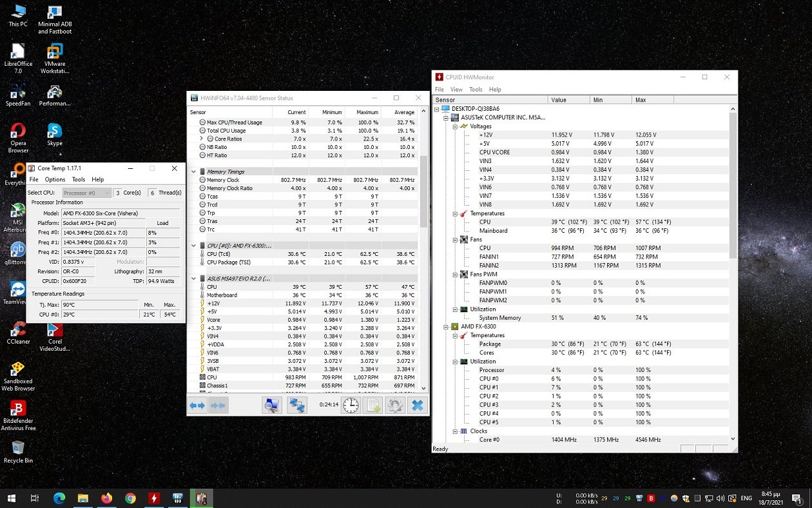Collapse the ASUS M5A97 EVO group in HWiNFO64

[x=193, y=278]
